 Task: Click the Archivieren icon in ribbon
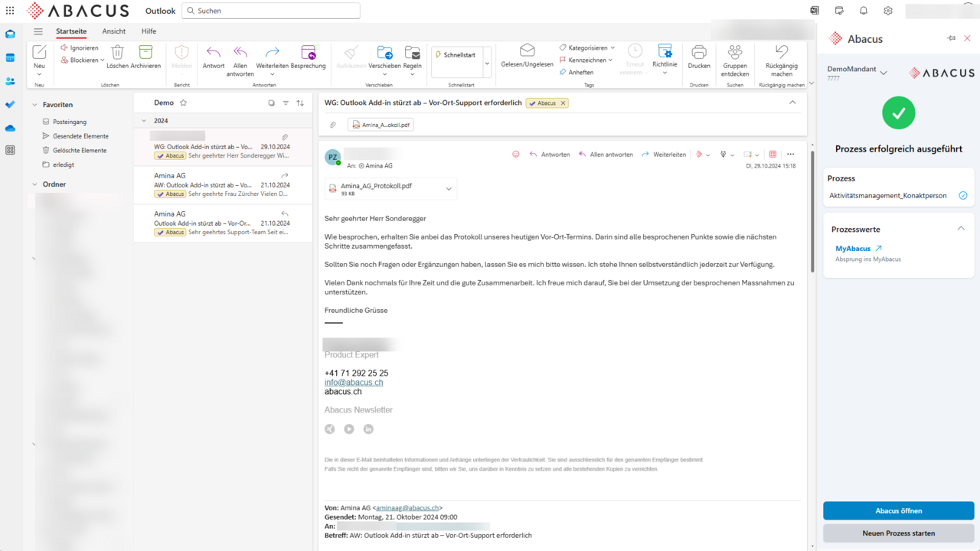tap(145, 53)
